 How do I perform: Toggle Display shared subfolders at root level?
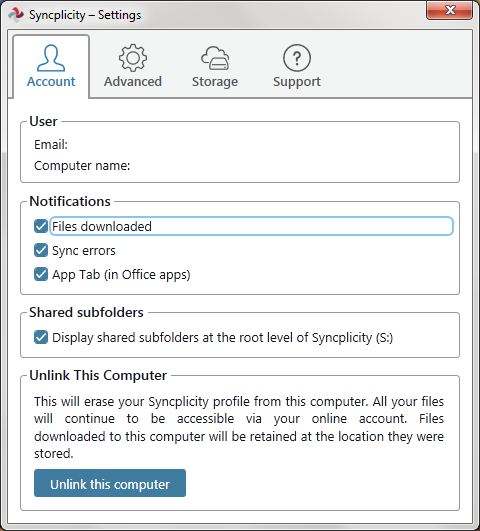pos(41,337)
